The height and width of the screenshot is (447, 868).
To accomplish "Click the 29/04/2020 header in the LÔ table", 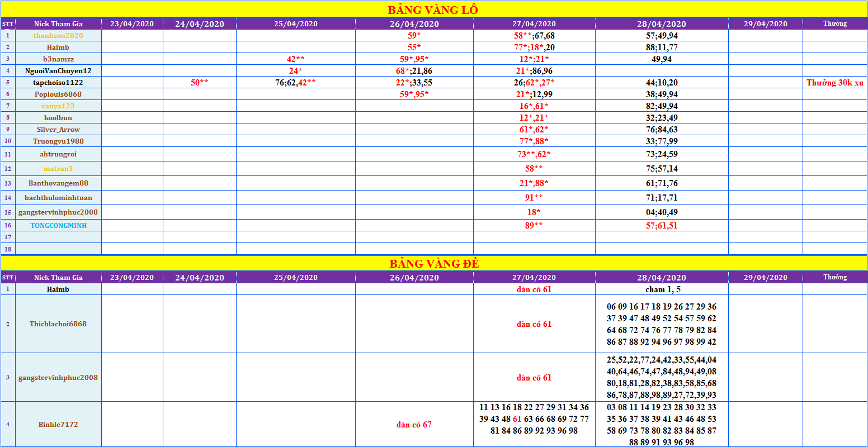I will pos(765,23).
